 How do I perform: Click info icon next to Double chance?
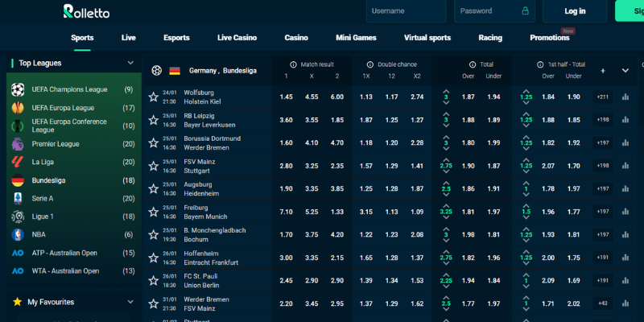coord(370,64)
